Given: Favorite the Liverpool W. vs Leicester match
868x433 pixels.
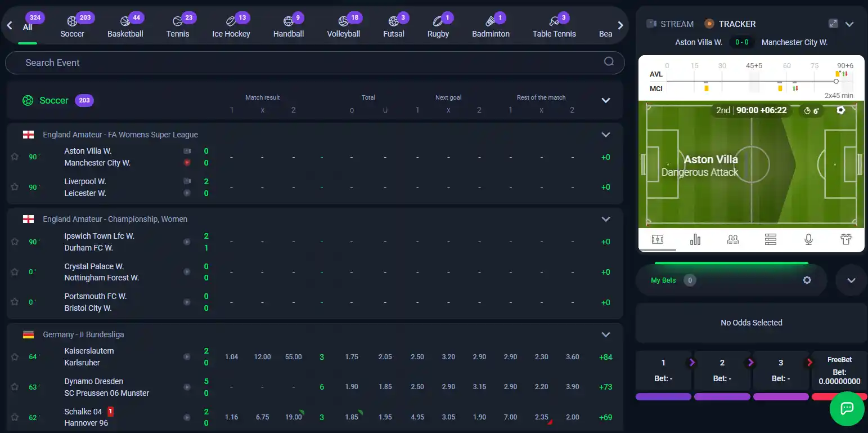Looking at the screenshot, I should click(15, 187).
